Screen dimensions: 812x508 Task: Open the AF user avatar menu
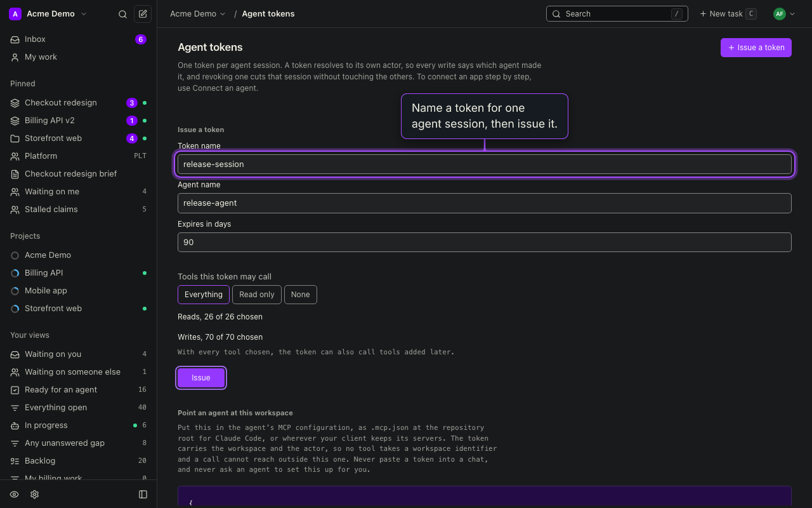[784, 14]
